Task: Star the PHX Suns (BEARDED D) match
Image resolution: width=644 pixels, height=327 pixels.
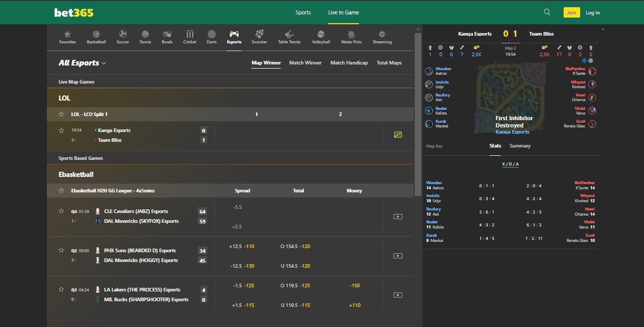Action: pyautogui.click(x=61, y=251)
